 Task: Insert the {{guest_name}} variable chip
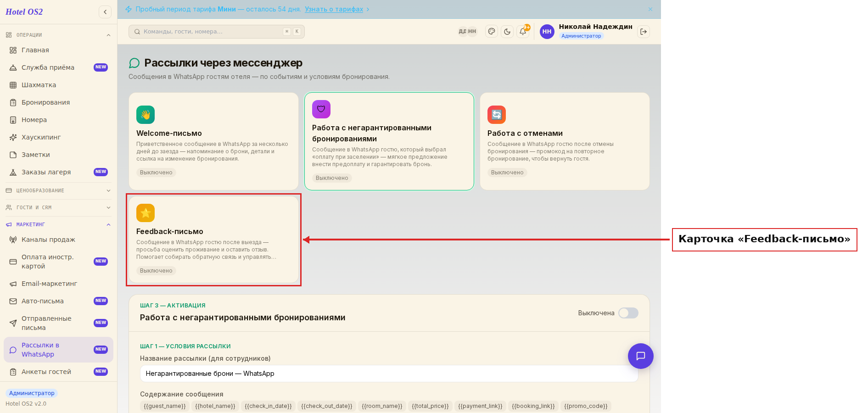(x=165, y=406)
